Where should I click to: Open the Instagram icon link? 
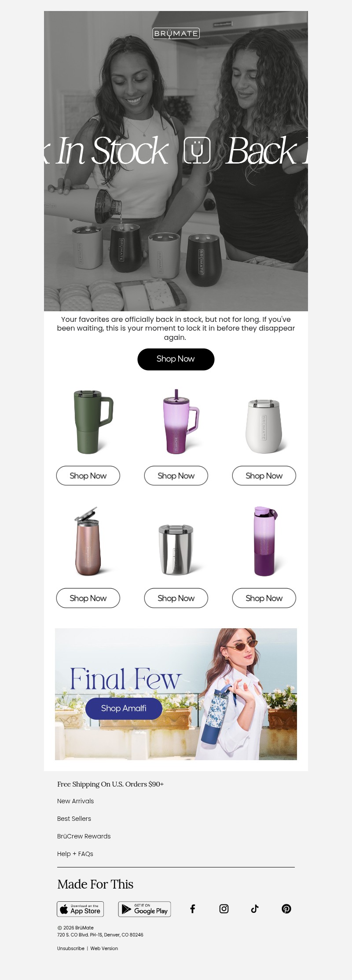pos(224,909)
